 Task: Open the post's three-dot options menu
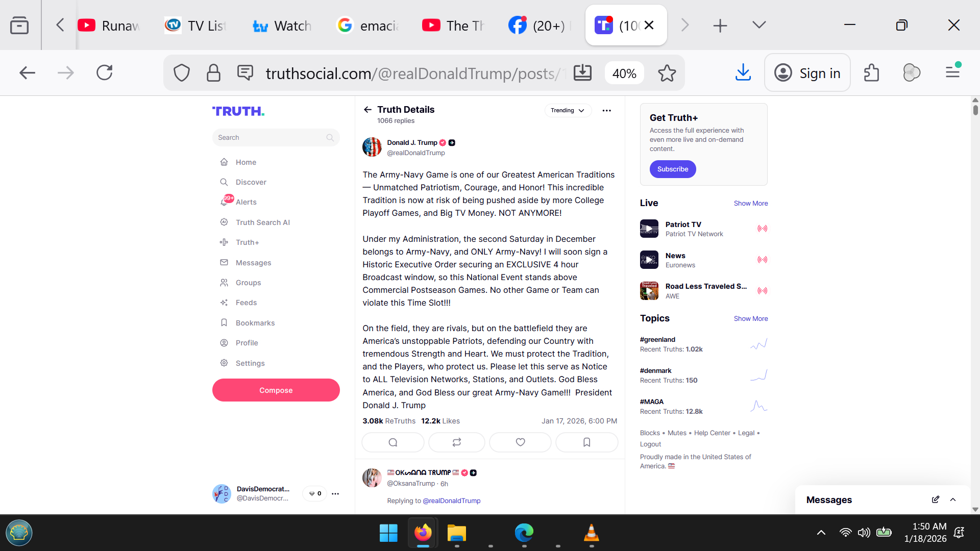click(606, 110)
